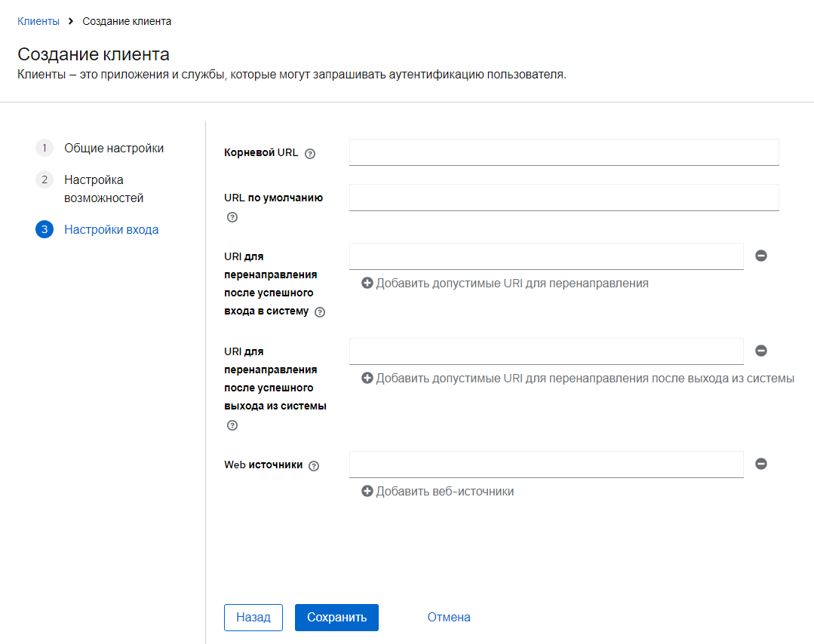Go to step 1 Общие настройки
Screen dimensions: 814x644
point(113,149)
